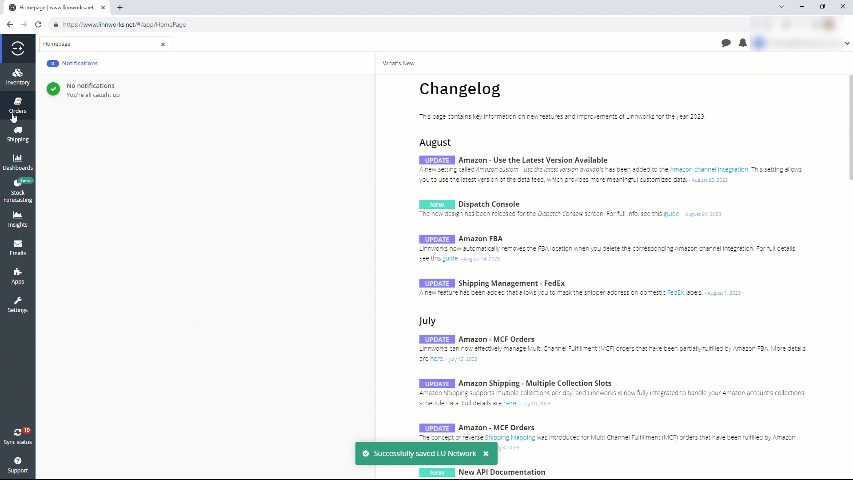Click the browser back arrow

(10, 24)
